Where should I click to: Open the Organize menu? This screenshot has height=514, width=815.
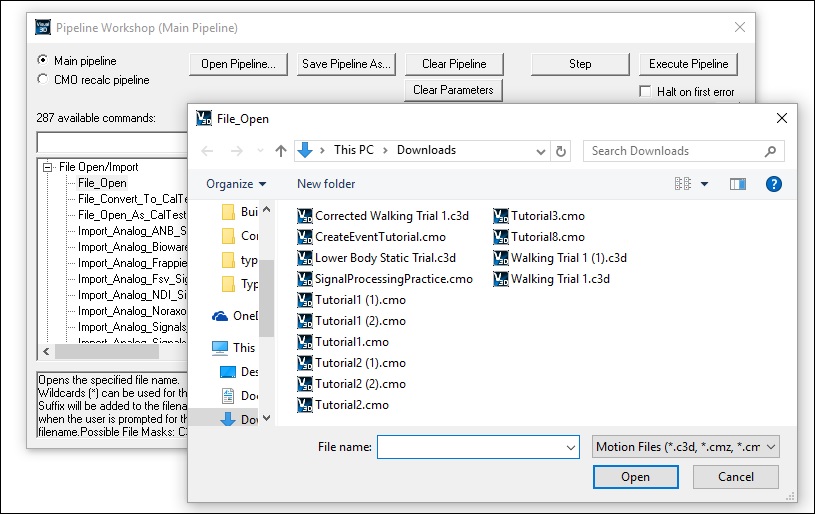point(236,184)
